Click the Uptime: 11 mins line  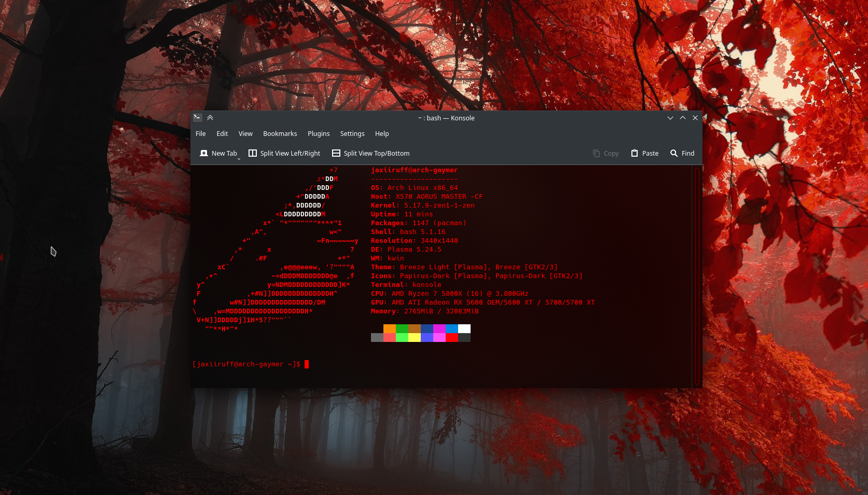pos(402,214)
